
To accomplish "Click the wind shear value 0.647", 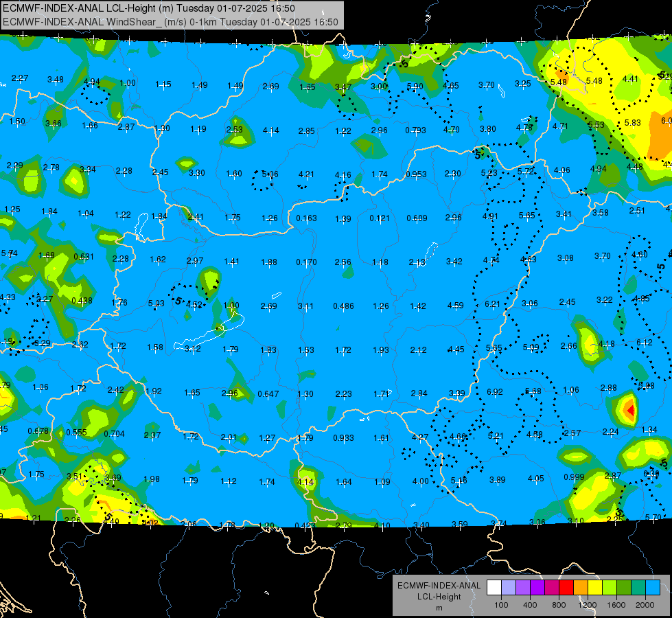I will pos(268,393).
